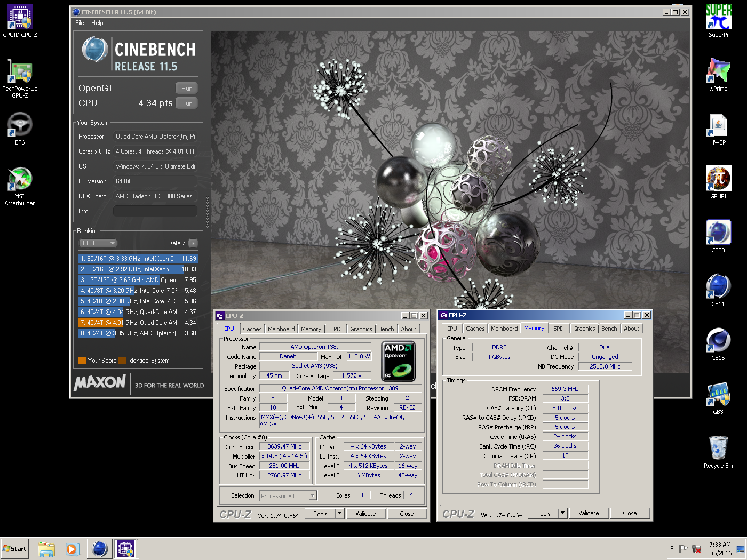Viewport: 747px width, 560px height.
Task: Select highlighted ranking entry 7 scoring 4.34
Action: (x=138, y=323)
